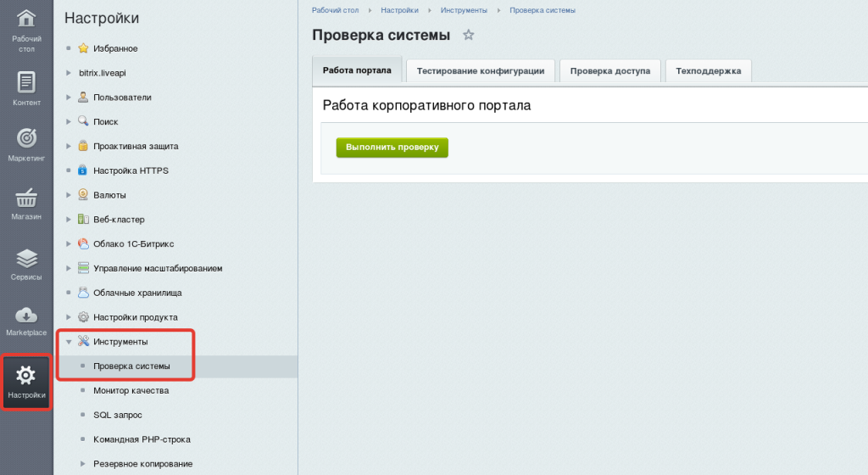The image size is (868, 475).
Task: Select Избранное label in settings menu
Action: 115,48
